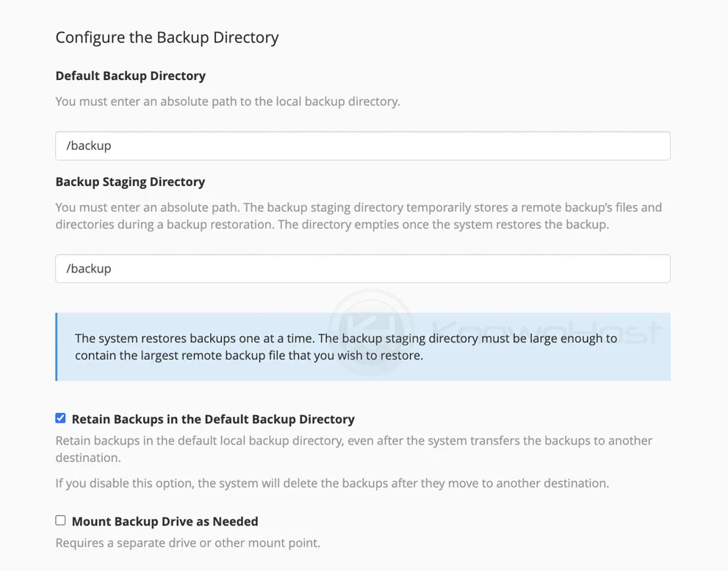Viewport: 728px width, 571px height.
Task: Click the blue info note about restoring backups
Action: [363, 347]
